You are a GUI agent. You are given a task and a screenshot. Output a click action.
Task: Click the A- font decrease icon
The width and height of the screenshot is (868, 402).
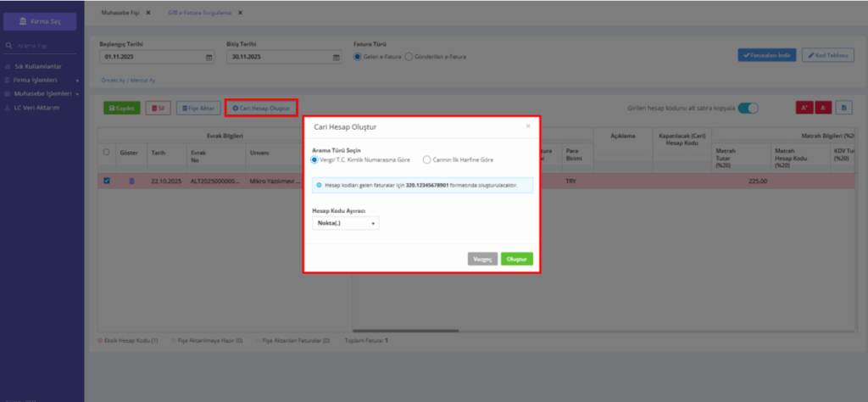tap(822, 108)
